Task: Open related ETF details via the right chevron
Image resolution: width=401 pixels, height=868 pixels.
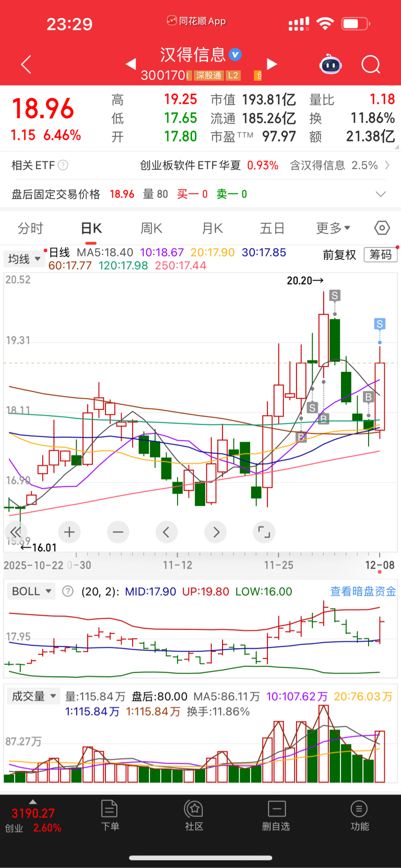Action: (387, 165)
